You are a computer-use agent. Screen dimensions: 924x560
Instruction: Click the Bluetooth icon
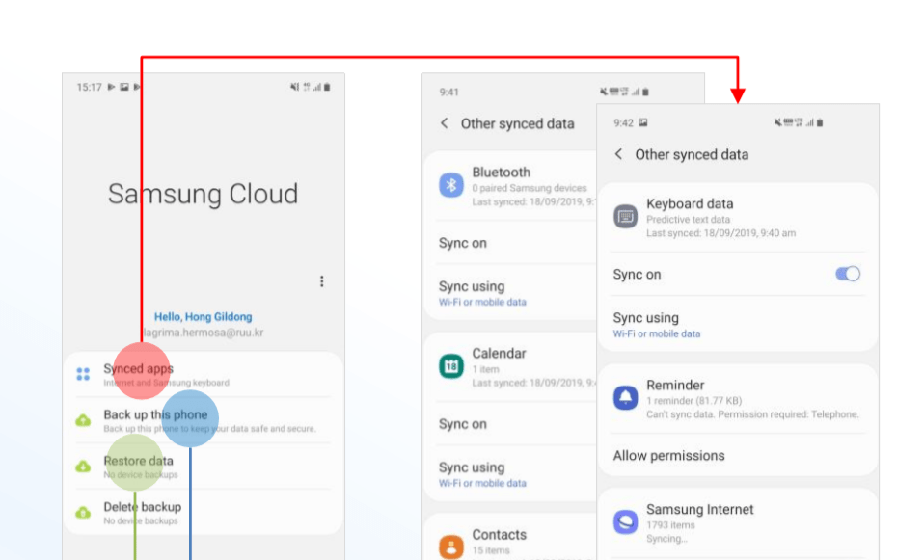pyautogui.click(x=451, y=186)
